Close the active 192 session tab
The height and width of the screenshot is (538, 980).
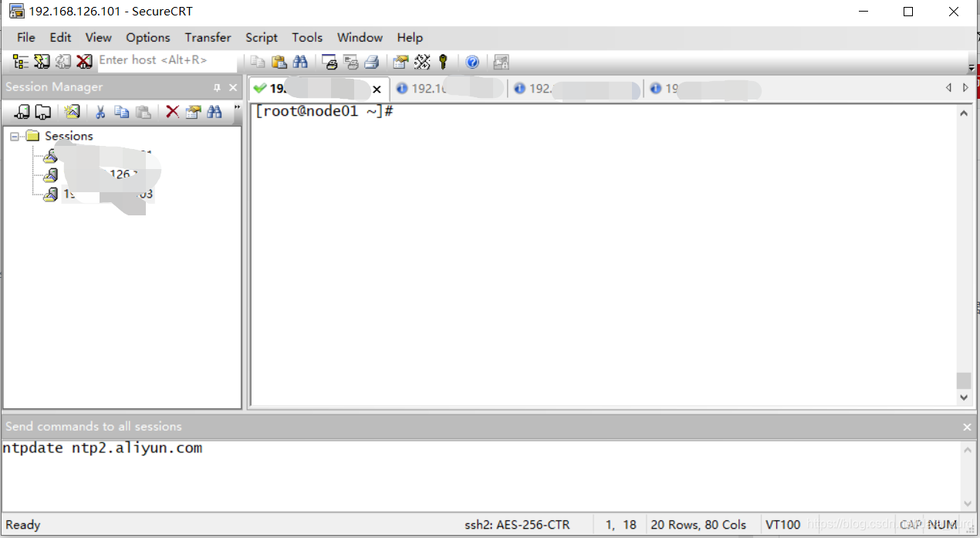[377, 90]
